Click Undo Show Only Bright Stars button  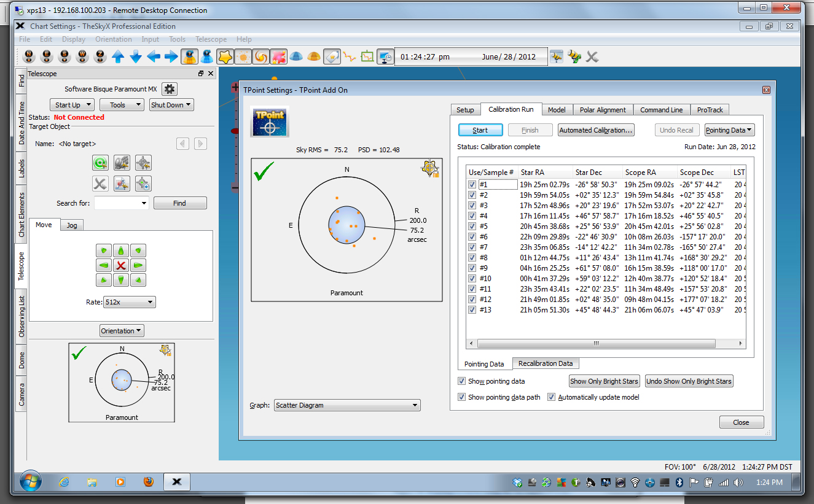(x=689, y=381)
